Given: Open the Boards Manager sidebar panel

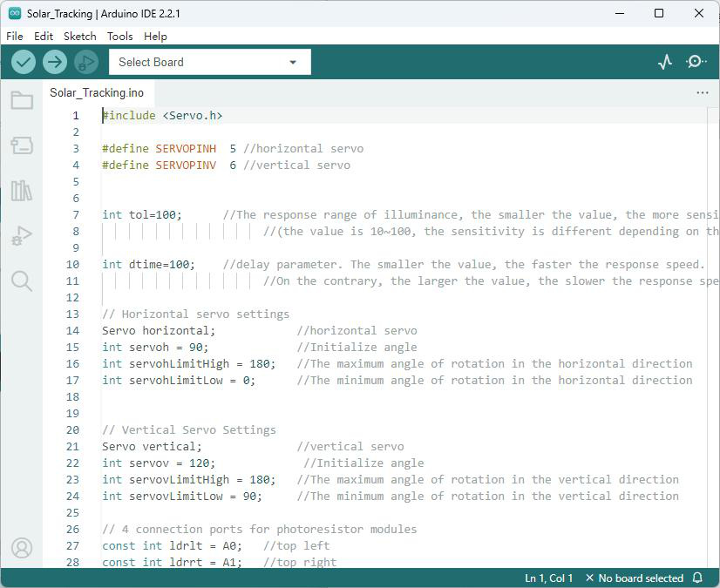Looking at the screenshot, I should pos(22,145).
